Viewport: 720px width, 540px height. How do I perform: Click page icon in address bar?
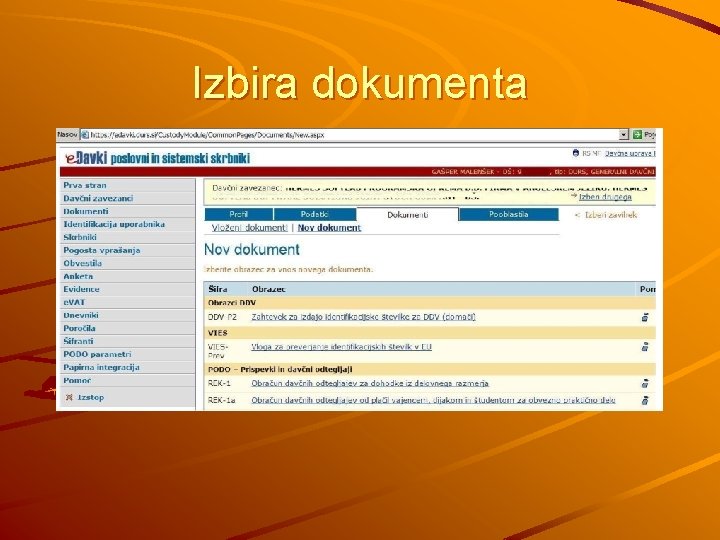click(x=85, y=135)
